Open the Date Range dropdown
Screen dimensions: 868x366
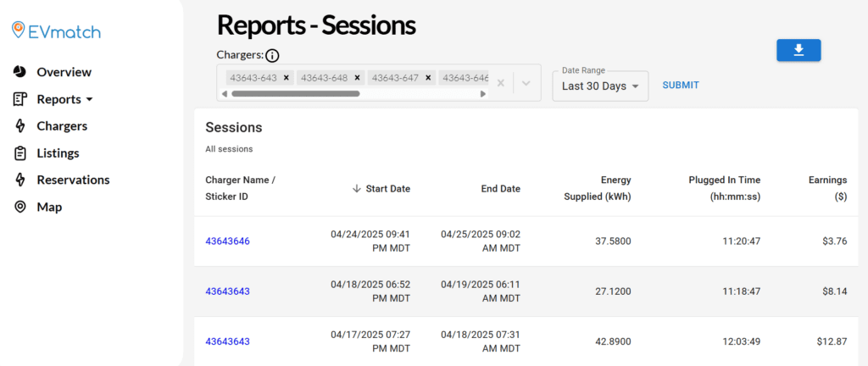click(x=600, y=86)
